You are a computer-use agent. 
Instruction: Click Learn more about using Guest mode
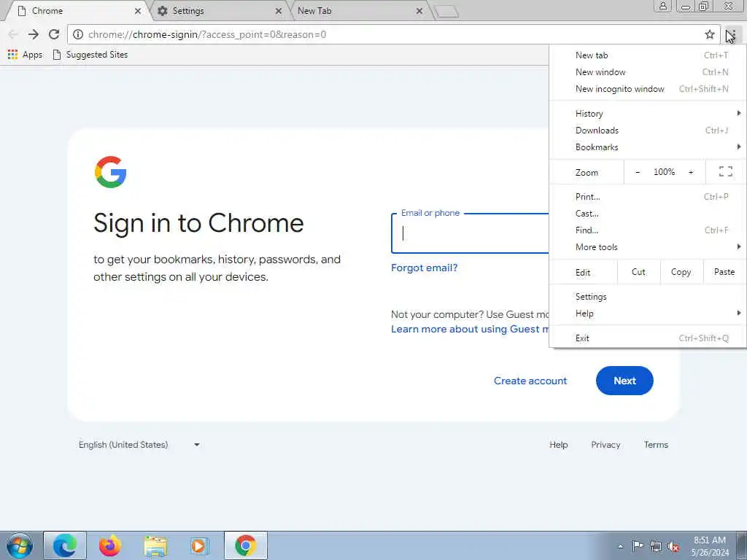pos(470,329)
